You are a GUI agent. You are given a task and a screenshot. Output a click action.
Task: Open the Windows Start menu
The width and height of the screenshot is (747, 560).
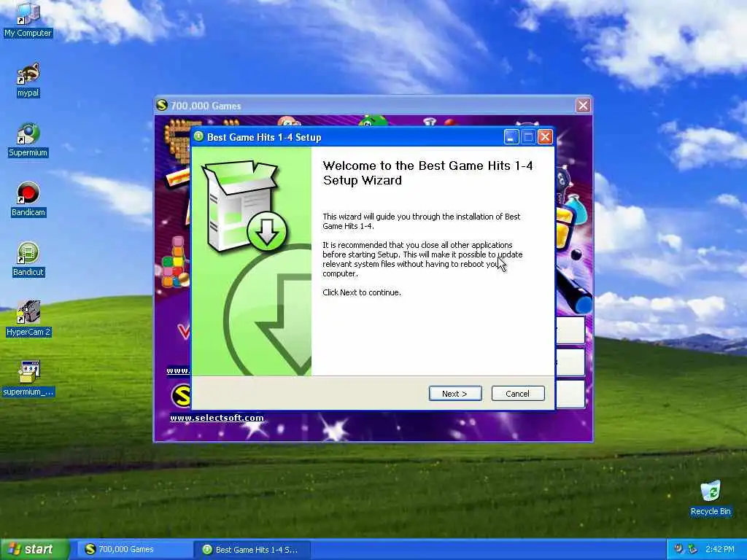34,550
